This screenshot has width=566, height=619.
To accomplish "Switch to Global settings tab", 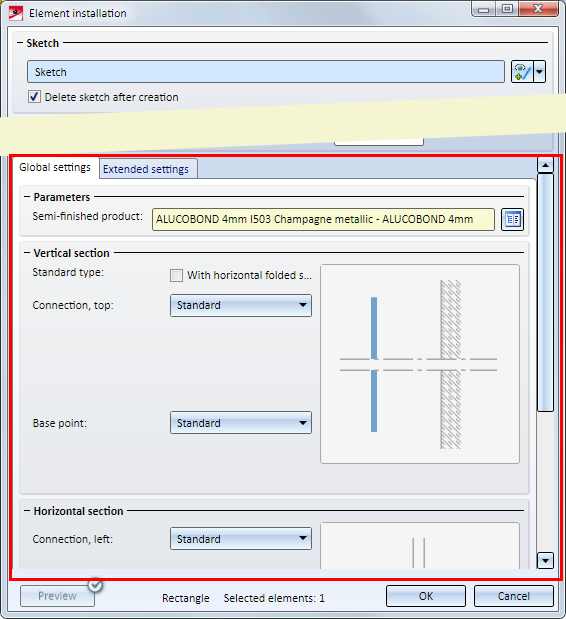I will click(x=55, y=168).
